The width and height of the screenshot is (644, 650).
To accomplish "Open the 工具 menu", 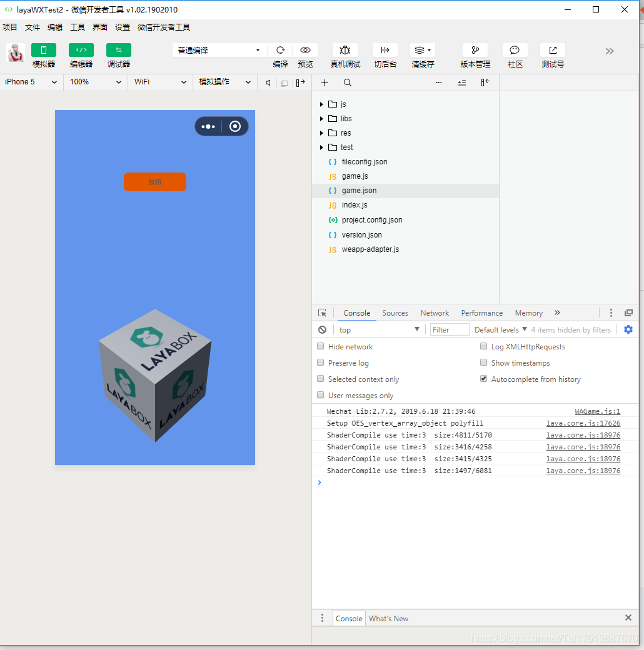I will pyautogui.click(x=78, y=27).
